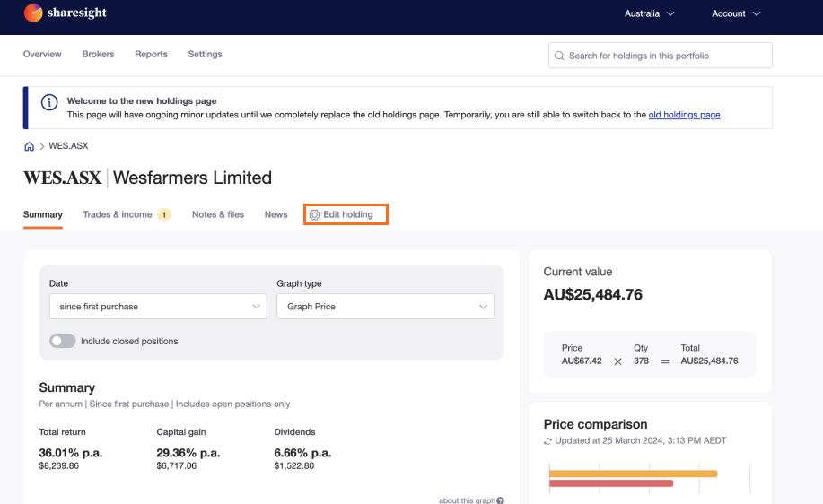Open the Date dropdown since first purchase
823x504 pixels.
coord(158,307)
